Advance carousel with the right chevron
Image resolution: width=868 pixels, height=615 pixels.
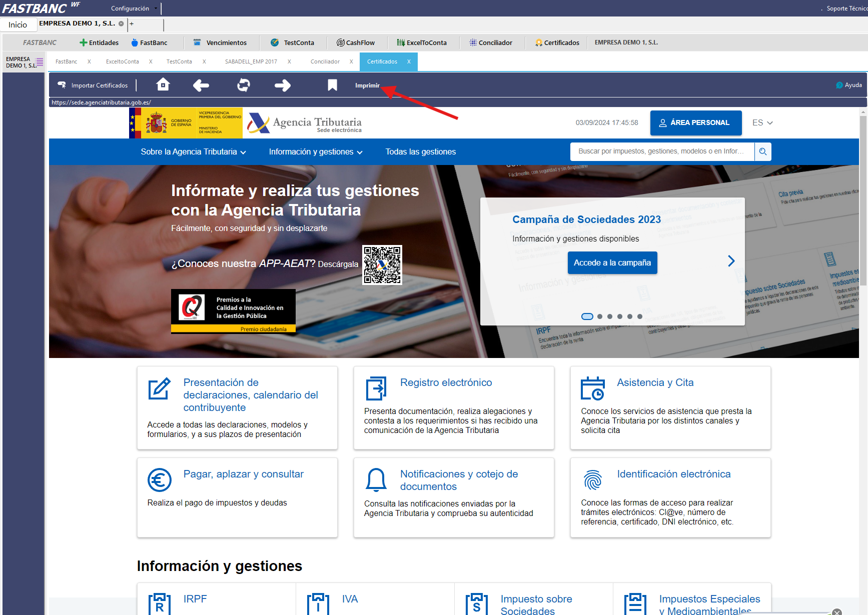tap(731, 261)
